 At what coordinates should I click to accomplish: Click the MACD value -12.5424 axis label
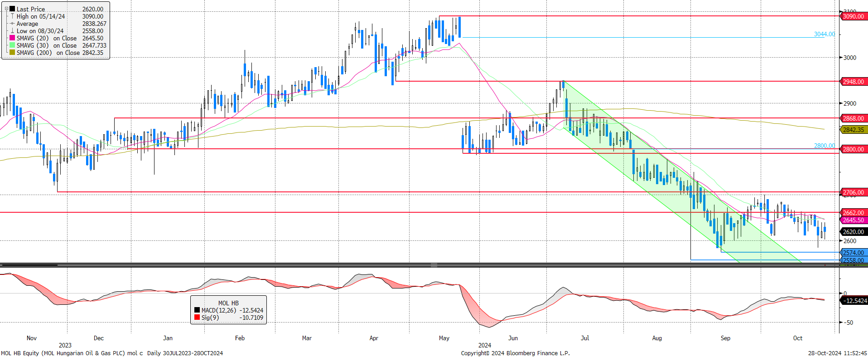click(854, 301)
